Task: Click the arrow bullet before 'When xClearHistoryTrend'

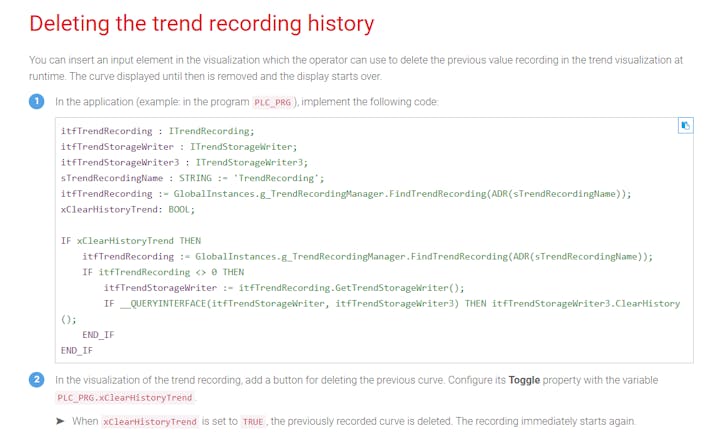Action: tap(61, 421)
